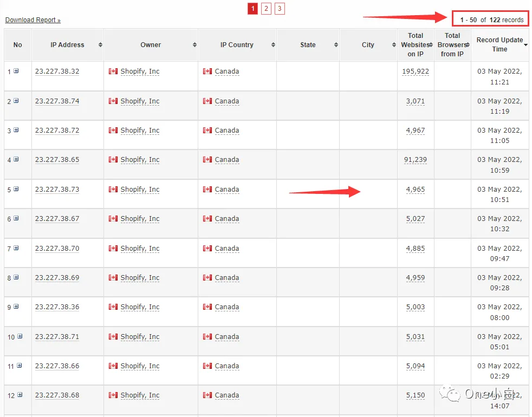
Task: Sort by City column arrows
Action: coord(394,45)
